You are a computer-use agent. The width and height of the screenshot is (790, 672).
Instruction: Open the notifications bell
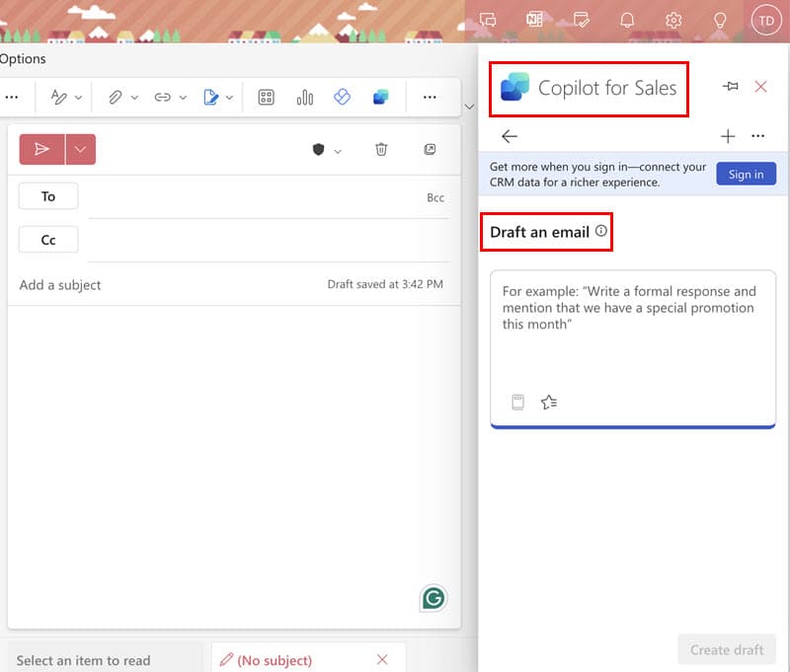pos(627,20)
